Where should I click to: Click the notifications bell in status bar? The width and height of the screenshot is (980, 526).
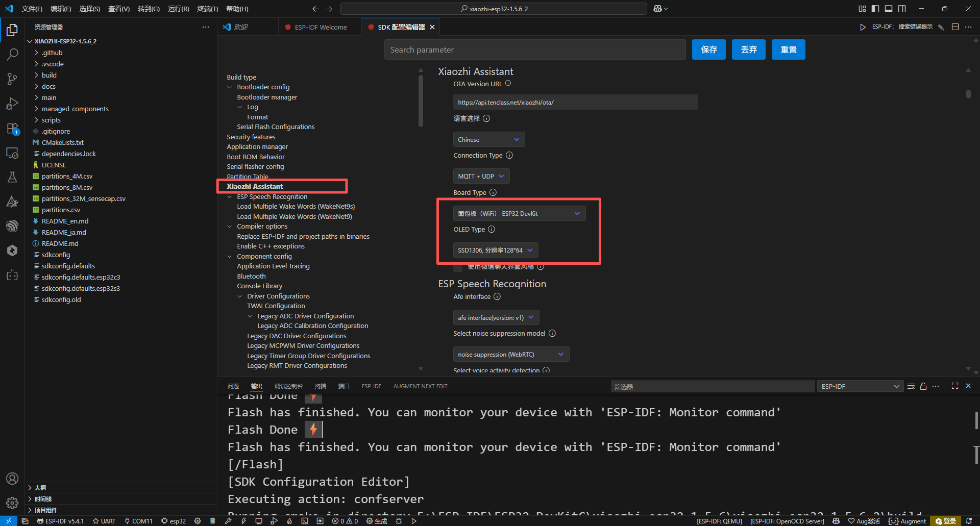click(969, 521)
